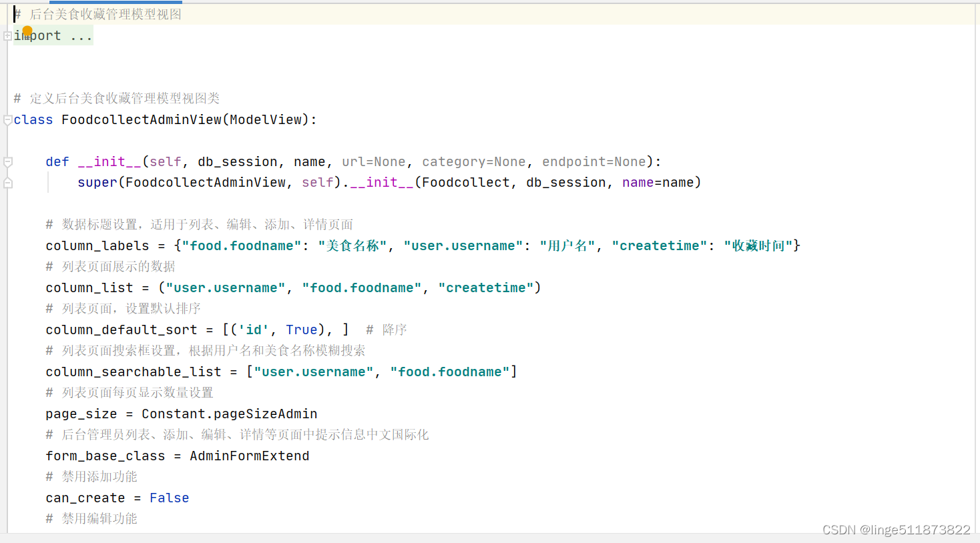Click the orange intention bulb icon
This screenshot has width=980, height=543.
(x=27, y=31)
